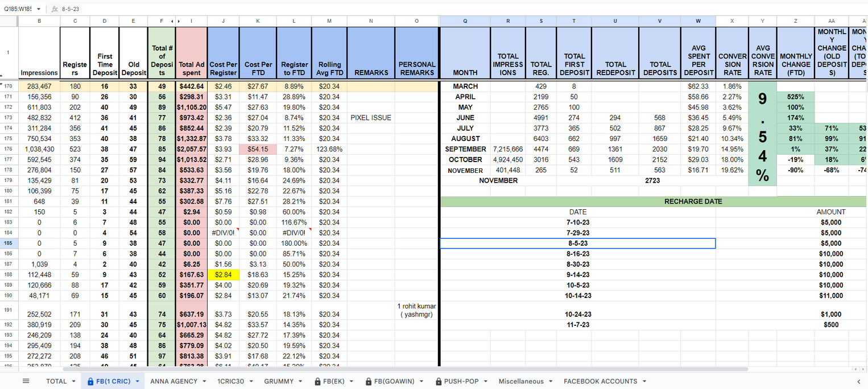Click the lock icon on PUSH-POP tab
Screen dimensions: 868x389
[439, 382]
